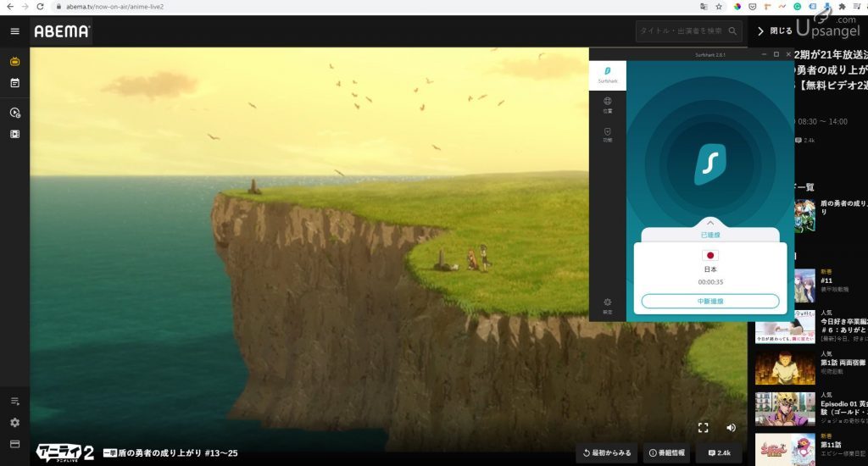Go to the ABEMA logo home
868x466 pixels.
tap(61, 31)
